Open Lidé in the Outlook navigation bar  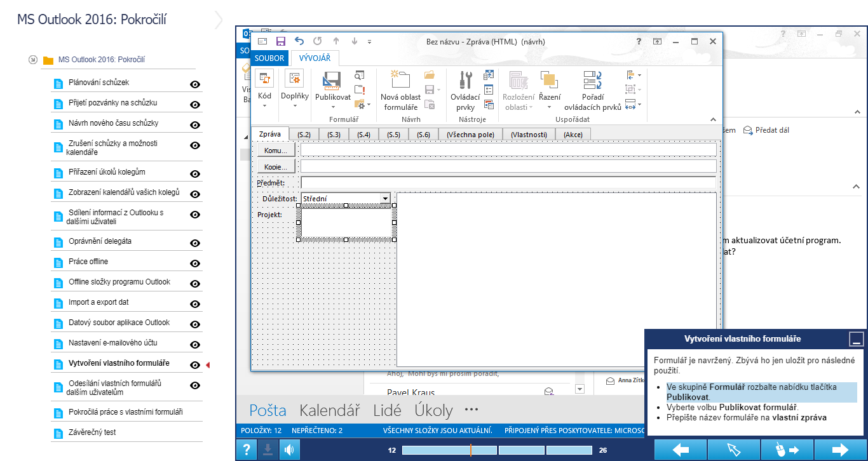(x=388, y=410)
